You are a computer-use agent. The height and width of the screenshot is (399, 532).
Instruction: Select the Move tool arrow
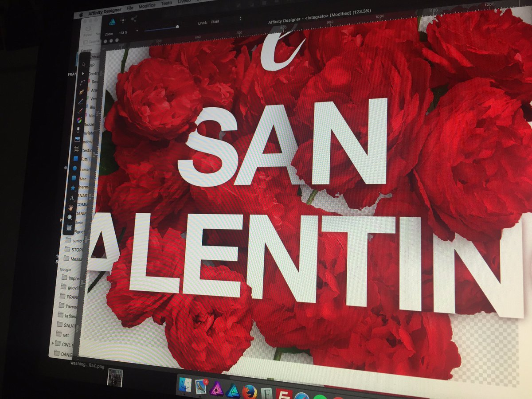point(84,64)
